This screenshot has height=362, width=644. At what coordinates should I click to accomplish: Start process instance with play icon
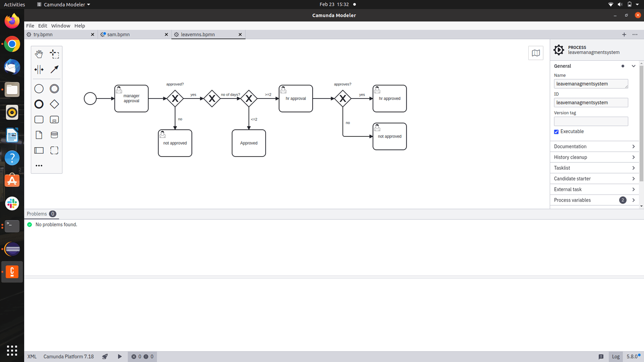(119, 356)
